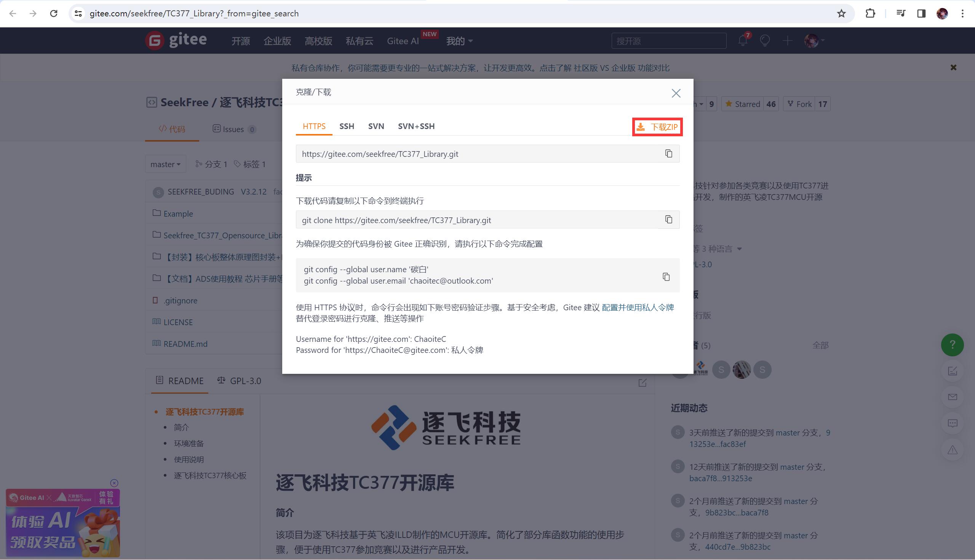
Task: Open the 私有云 navigation item
Action: pos(360,41)
